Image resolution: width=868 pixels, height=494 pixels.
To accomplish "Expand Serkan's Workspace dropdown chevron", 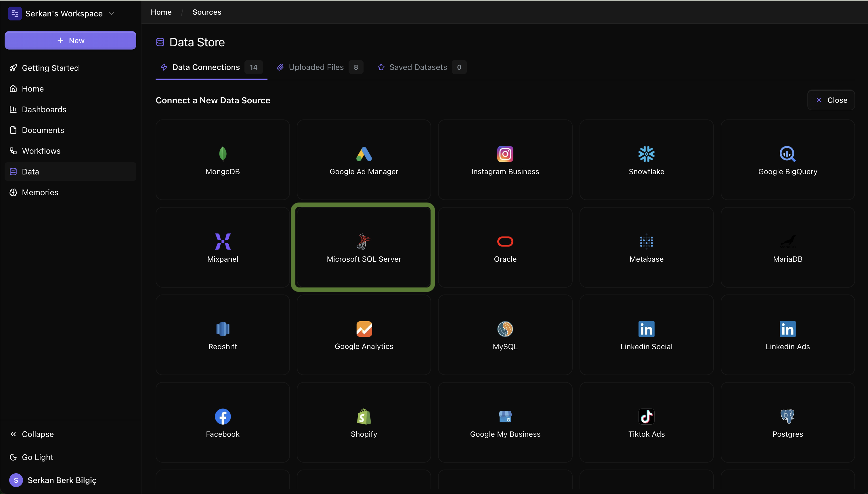I will [111, 14].
